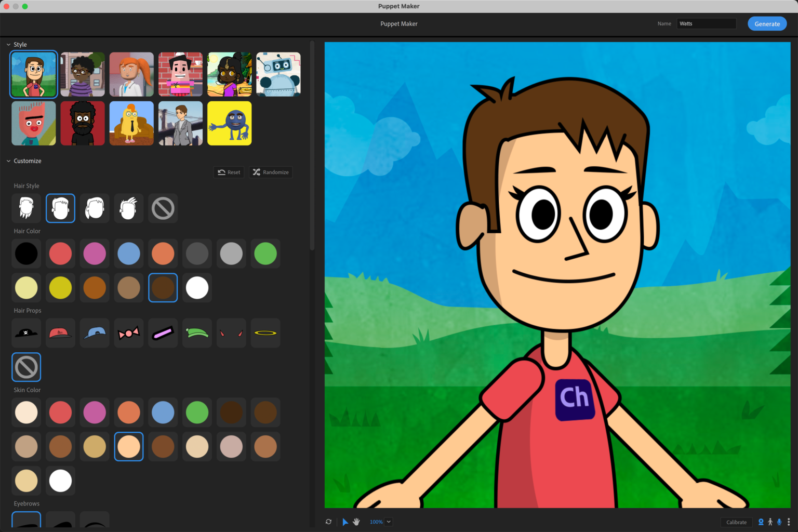The width and height of the screenshot is (798, 532).
Task: Select the pirate hat hair prop
Action: 26,333
